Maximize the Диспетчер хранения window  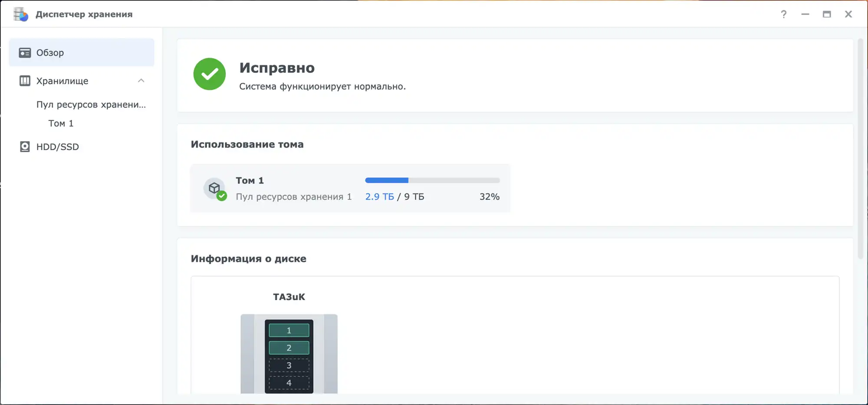[827, 14]
